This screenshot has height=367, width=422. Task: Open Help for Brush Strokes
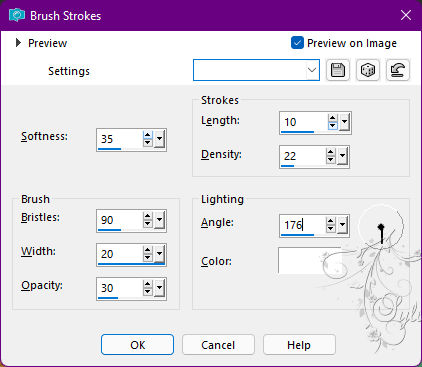[299, 345]
